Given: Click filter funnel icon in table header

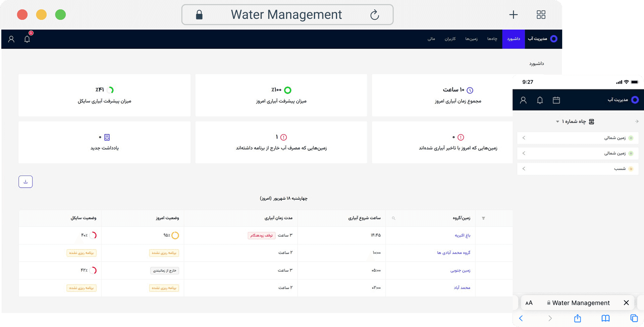Looking at the screenshot, I should click(483, 218).
